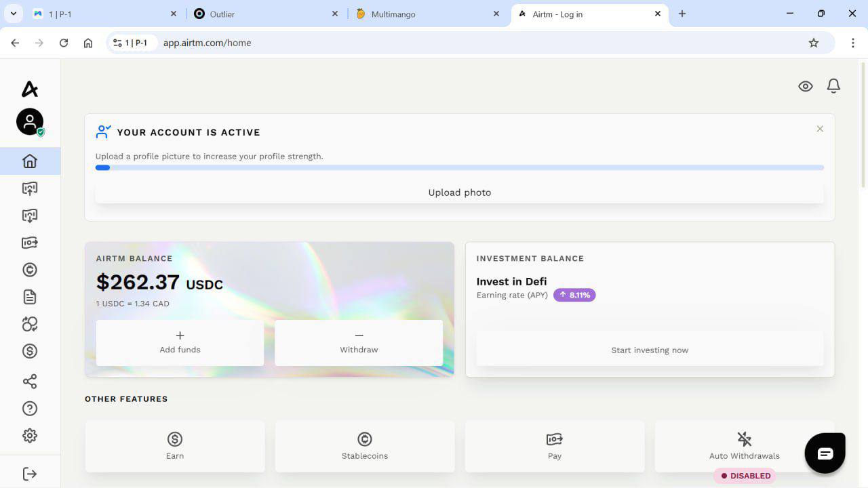
Task: Open the Pay sidebar icon
Action: 30,243
